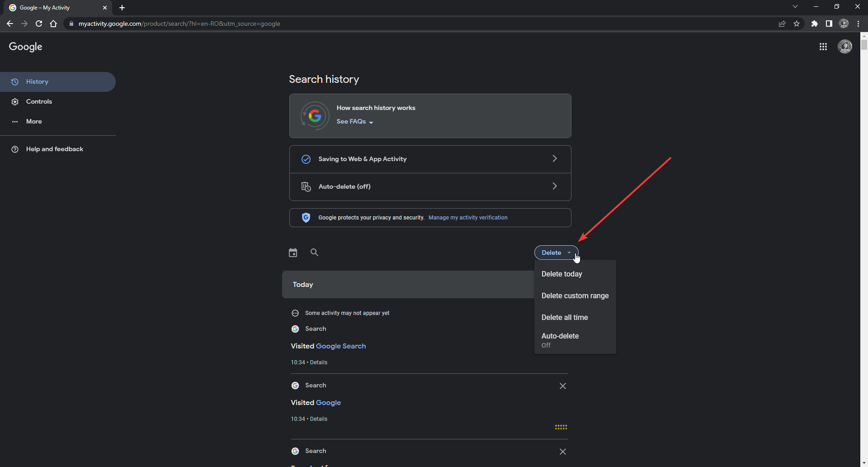The width and height of the screenshot is (868, 467).
Task: Click the Google logo in header
Action: pyautogui.click(x=25, y=47)
